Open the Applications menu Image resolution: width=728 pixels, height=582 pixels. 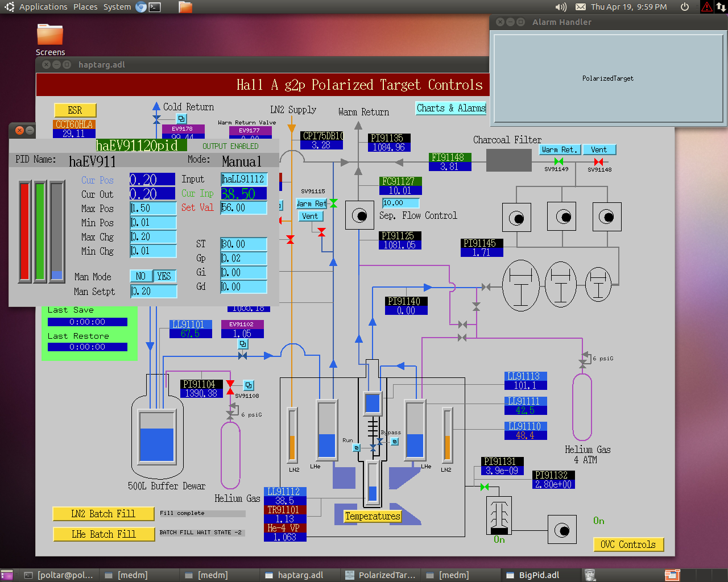click(43, 7)
